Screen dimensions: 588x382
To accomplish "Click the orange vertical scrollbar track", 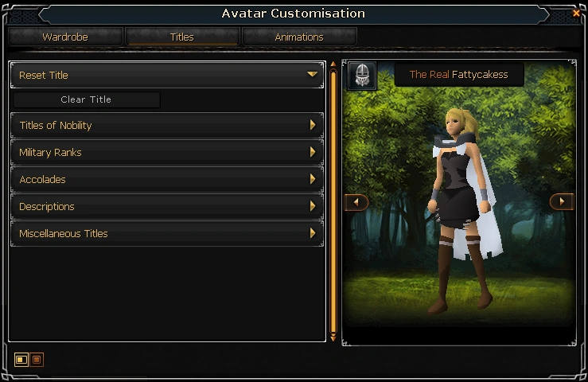I will pos(333,201).
